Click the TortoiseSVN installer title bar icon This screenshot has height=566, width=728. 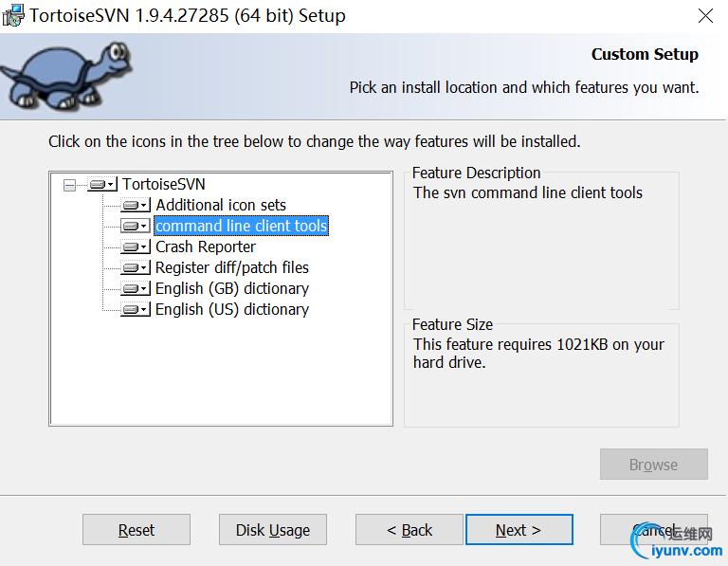(14, 16)
